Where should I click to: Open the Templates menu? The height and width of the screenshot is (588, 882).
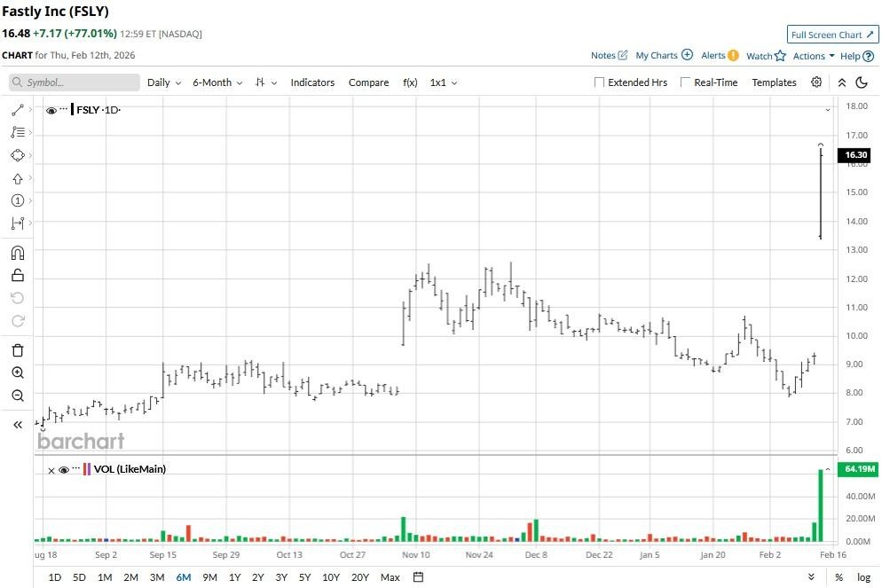click(774, 82)
